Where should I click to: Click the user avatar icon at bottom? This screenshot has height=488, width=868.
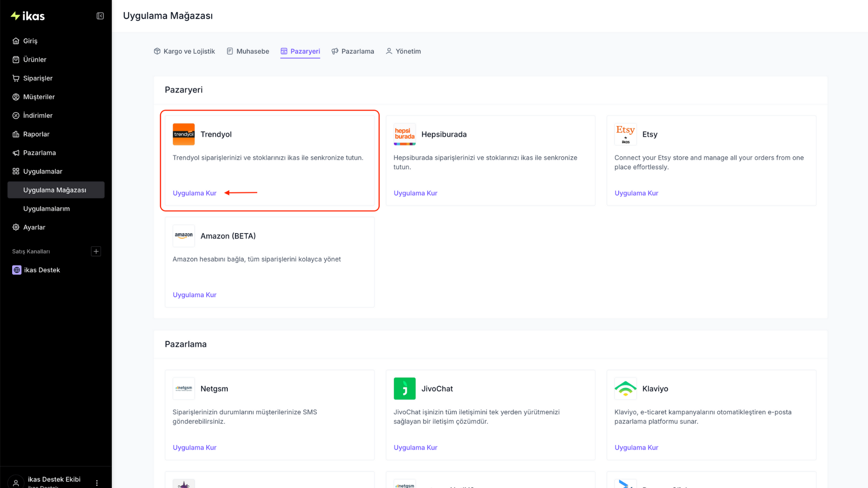point(16,482)
